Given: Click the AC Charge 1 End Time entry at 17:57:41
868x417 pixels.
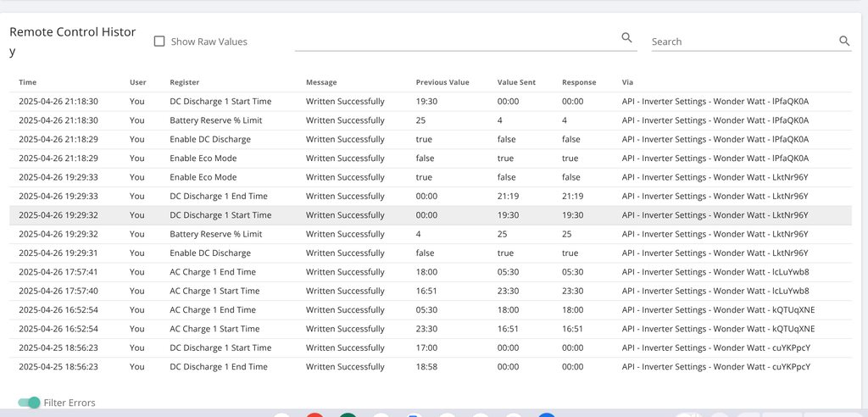Looking at the screenshot, I should coord(213,272).
